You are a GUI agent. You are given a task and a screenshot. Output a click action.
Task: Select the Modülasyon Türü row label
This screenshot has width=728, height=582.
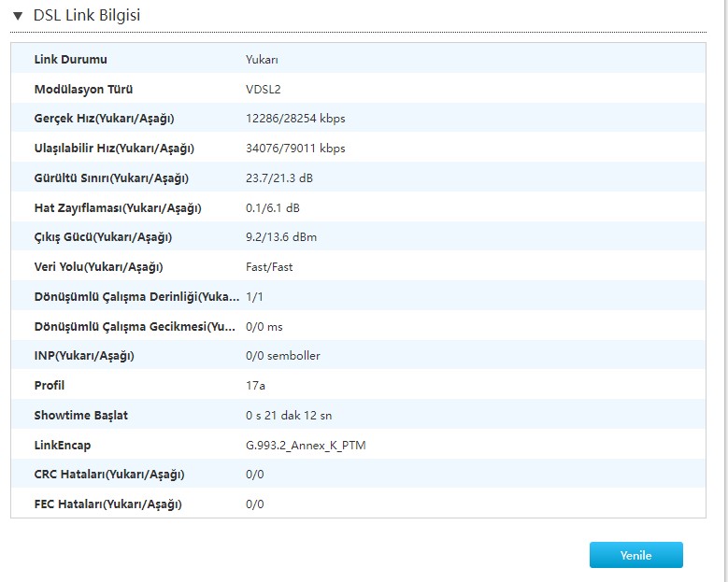coord(83,90)
